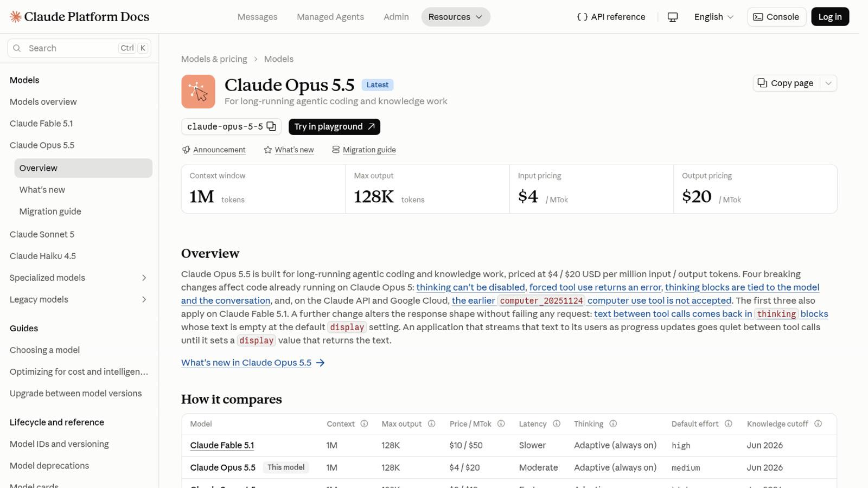Click the search magnifier icon
Screen dimensions: 868x488
click(x=17, y=48)
